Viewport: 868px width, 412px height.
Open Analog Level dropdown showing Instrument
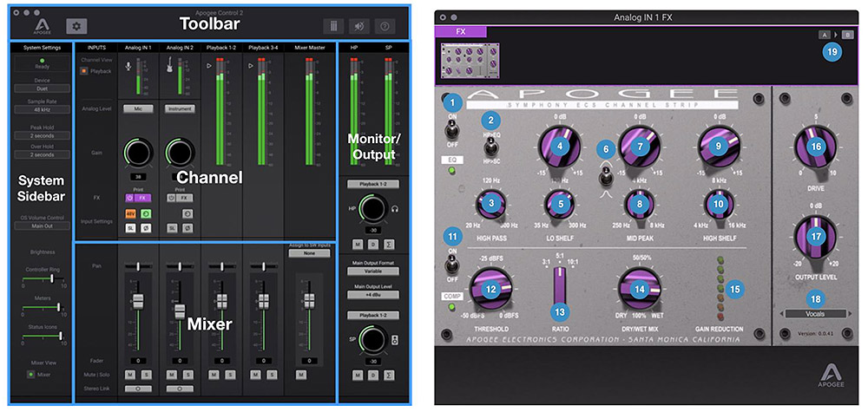(x=180, y=109)
